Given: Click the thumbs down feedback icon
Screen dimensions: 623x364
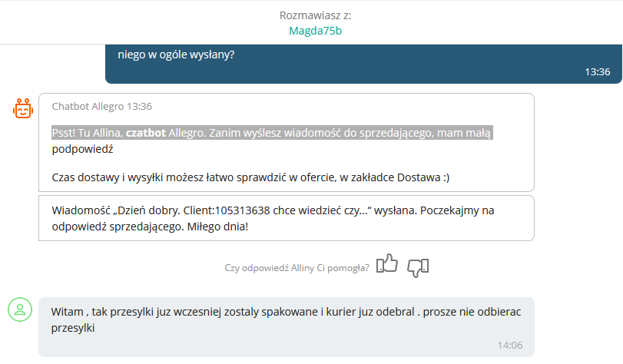Looking at the screenshot, I should [418, 266].
